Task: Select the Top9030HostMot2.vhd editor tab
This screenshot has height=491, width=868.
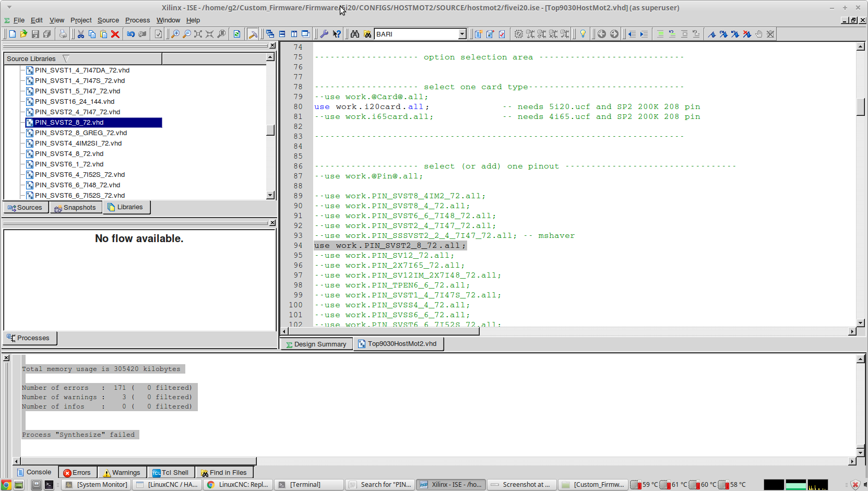Action: click(398, 343)
